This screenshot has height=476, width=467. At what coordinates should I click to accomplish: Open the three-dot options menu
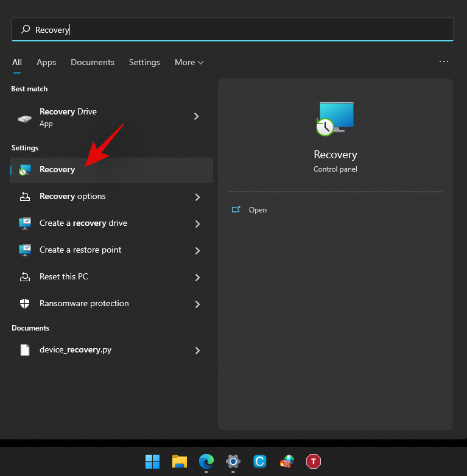pyautogui.click(x=443, y=62)
